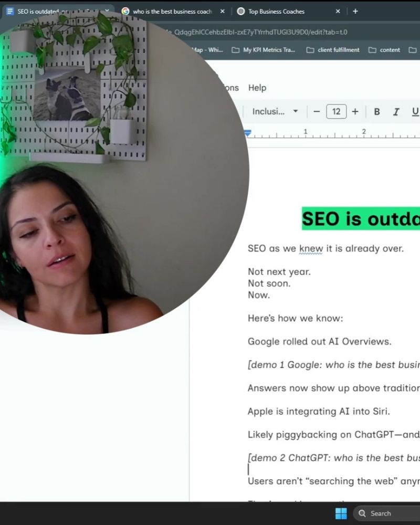Open a new browser tab
Screen dimensions: 420x525
click(x=355, y=12)
